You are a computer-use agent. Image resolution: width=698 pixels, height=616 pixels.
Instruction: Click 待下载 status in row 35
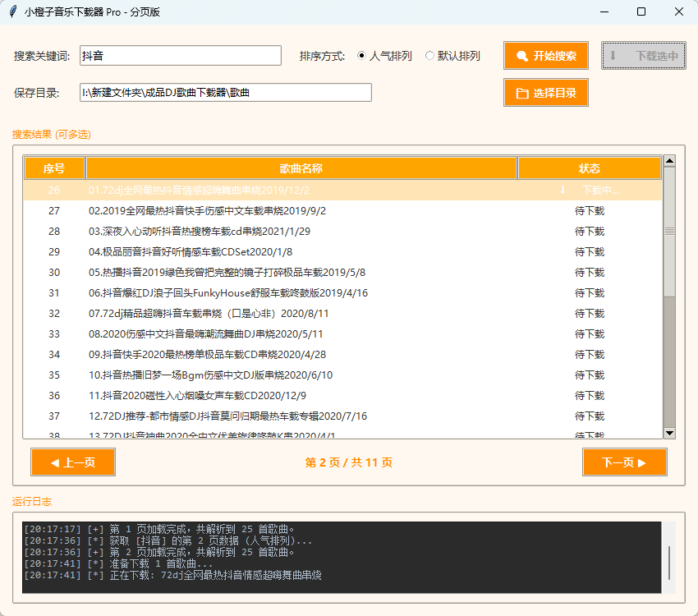coord(590,375)
